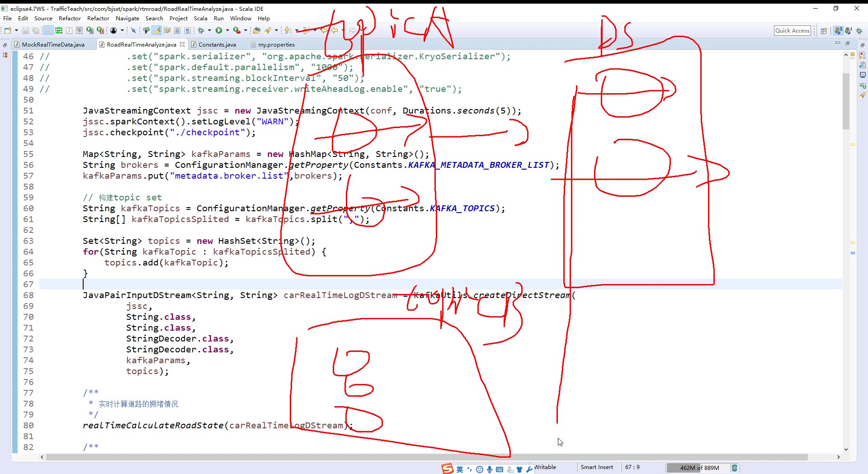Restore the left-side minimized view stack
Viewport: 868px width, 474px height.
(x=5, y=45)
